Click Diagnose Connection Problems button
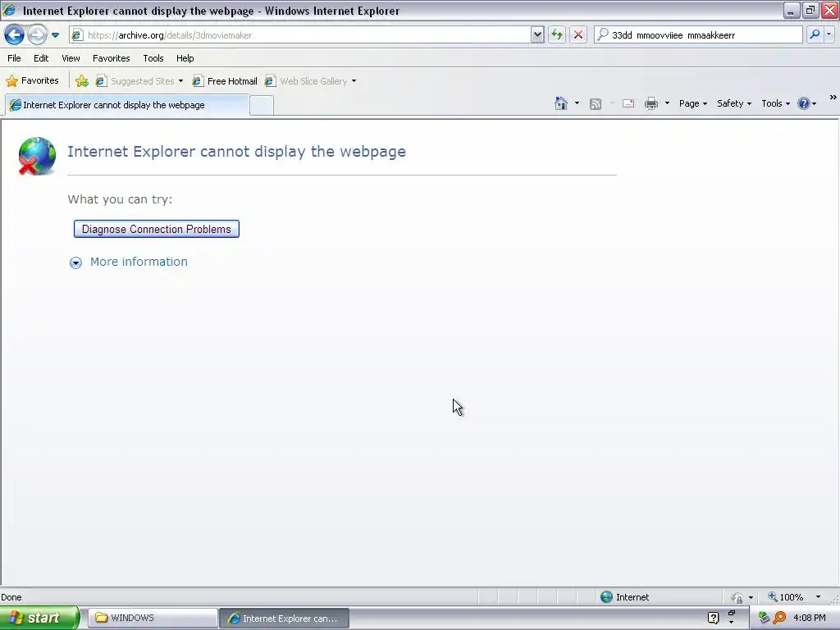Viewport: 840px width, 630px height. (x=157, y=230)
